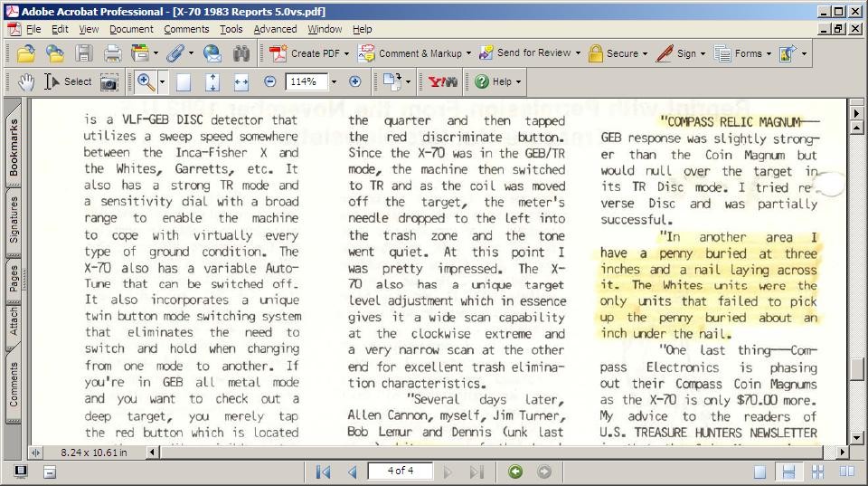This screenshot has width=868, height=486.
Task: Switch to Single Page layout
Action: click(x=760, y=472)
